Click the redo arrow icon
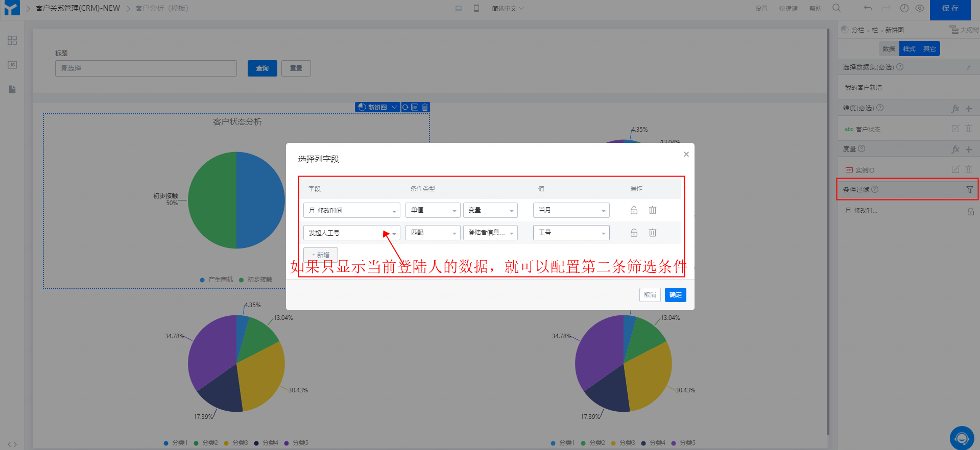980x450 pixels. pos(886,8)
